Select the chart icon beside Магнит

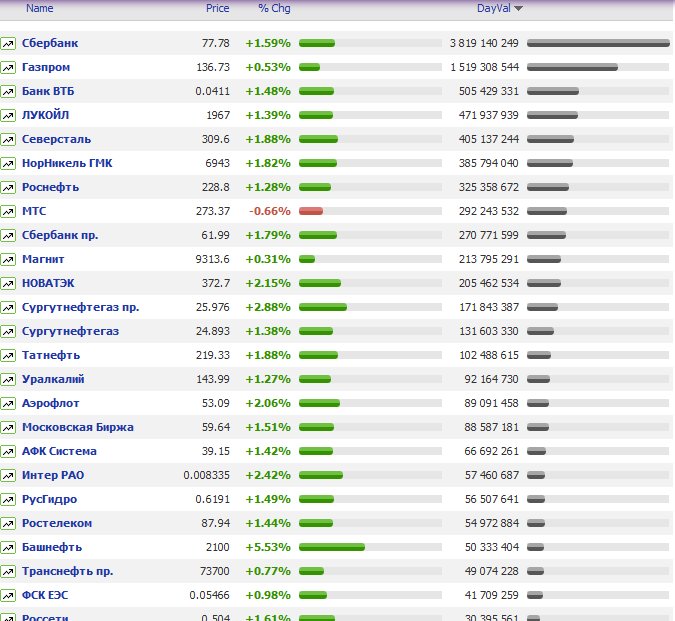pos(8,259)
